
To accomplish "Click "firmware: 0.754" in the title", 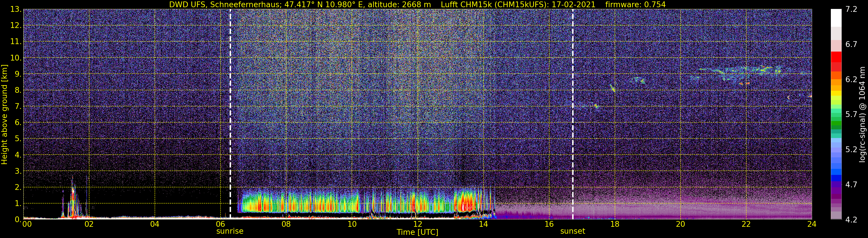I will coord(636,4).
